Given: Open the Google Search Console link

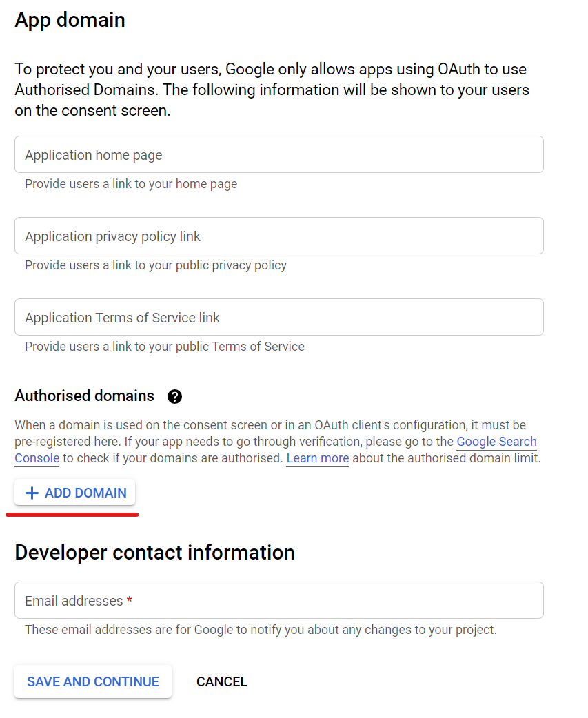Looking at the screenshot, I should coord(496,442).
